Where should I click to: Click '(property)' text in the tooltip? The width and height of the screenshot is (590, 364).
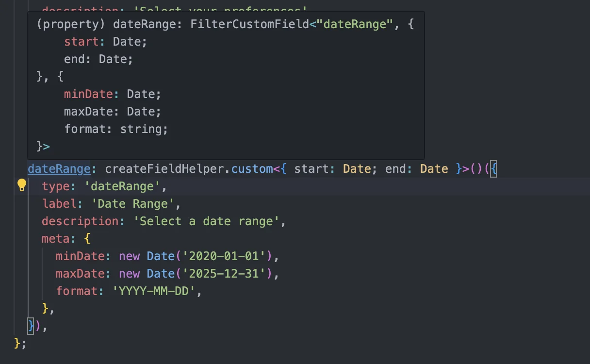click(71, 24)
